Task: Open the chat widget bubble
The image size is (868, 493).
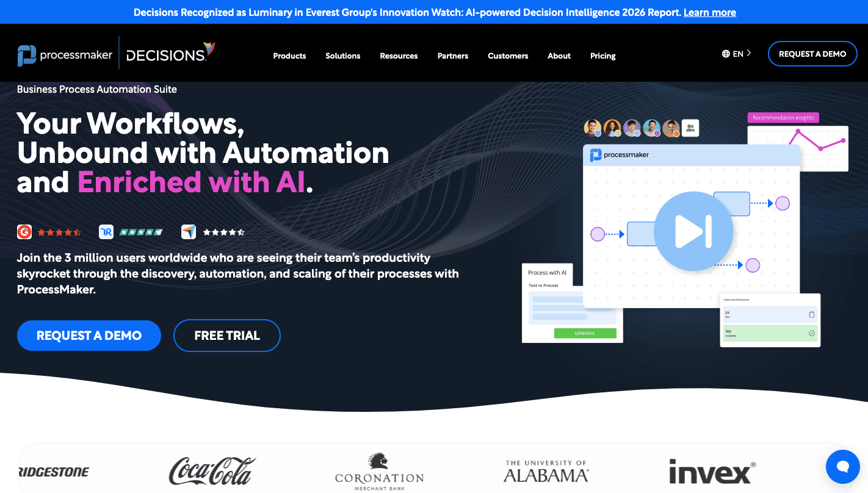Action: pos(842,467)
